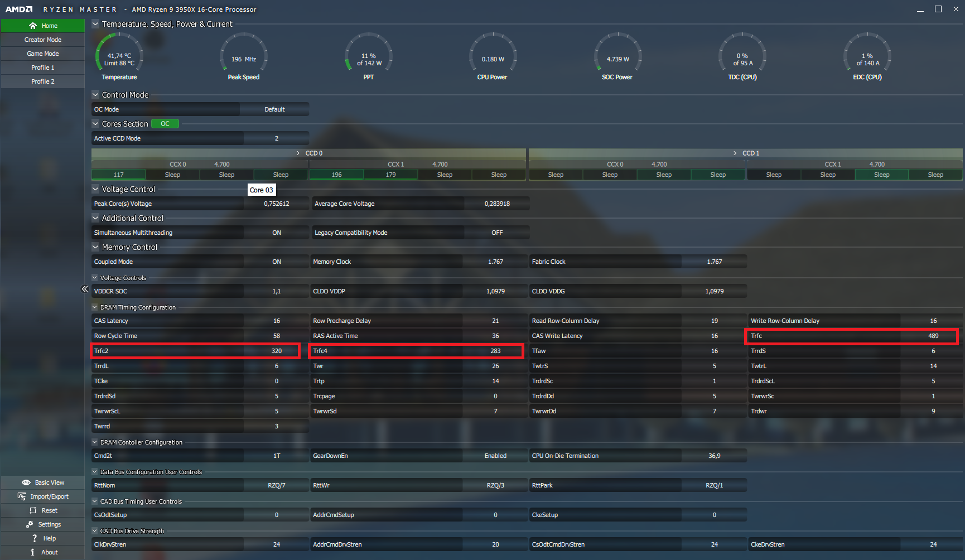Click the Reset icon in the sidebar

tap(33, 510)
